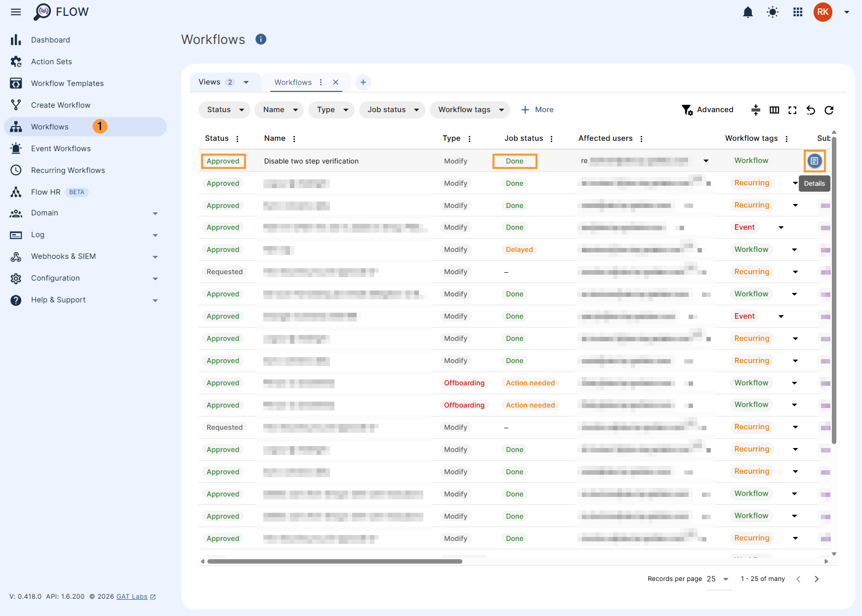Select the Action Sets icon in sidebar

(x=16, y=61)
